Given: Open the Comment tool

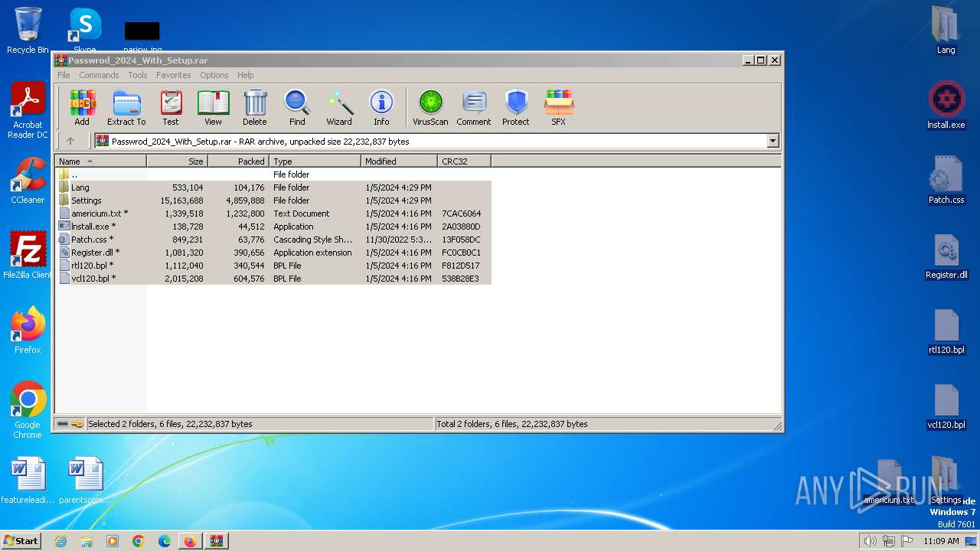Looking at the screenshot, I should pyautogui.click(x=474, y=107).
